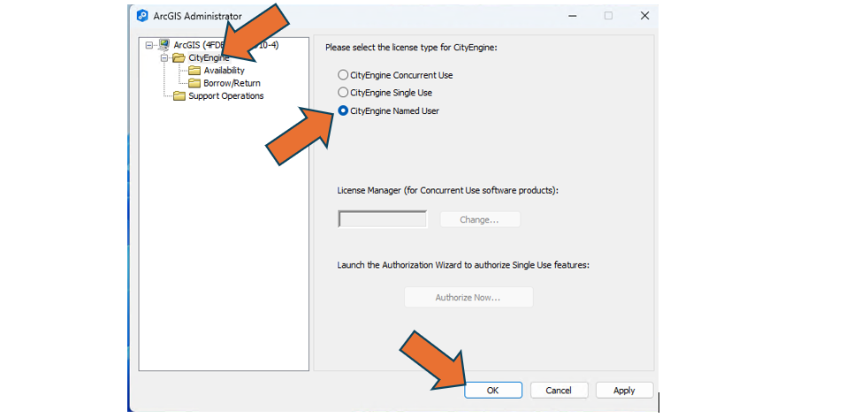Image resolution: width=868 pixels, height=418 pixels.
Task: Click the Borrow/Return folder icon
Action: [194, 84]
